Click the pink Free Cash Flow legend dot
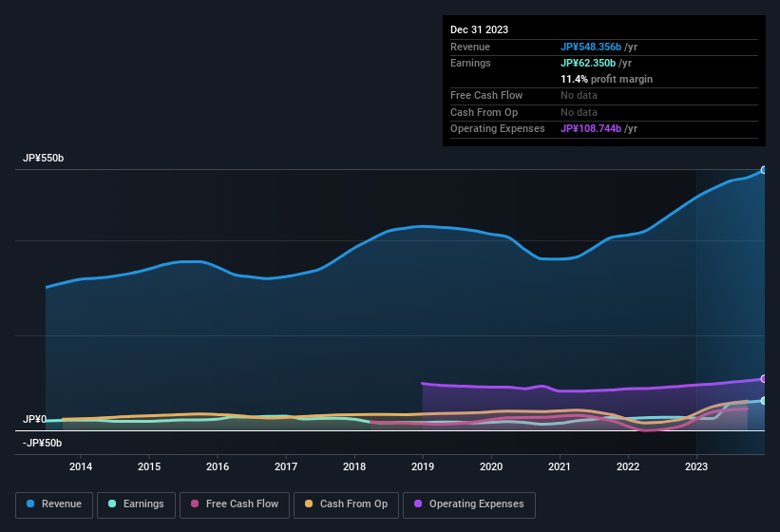 click(x=196, y=504)
